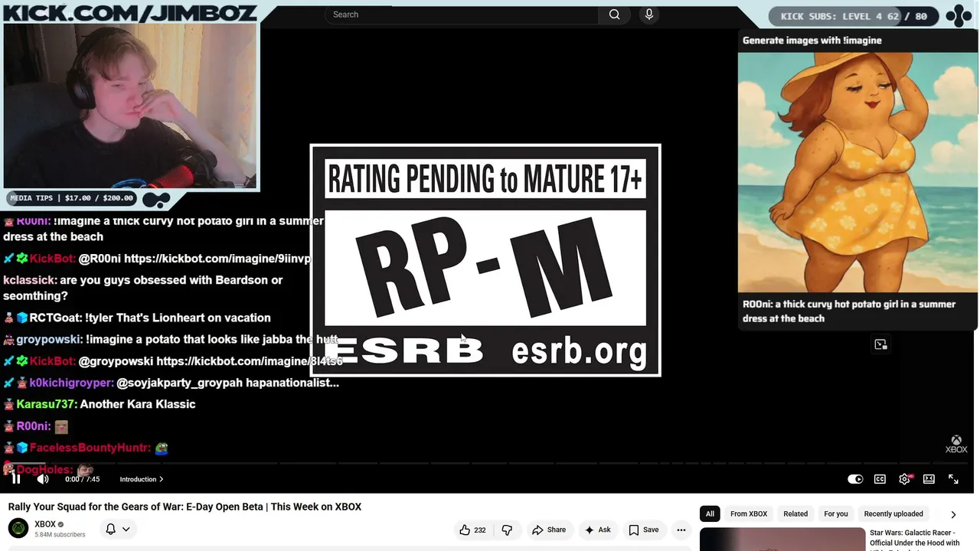Save the video with the Save button

click(643, 530)
